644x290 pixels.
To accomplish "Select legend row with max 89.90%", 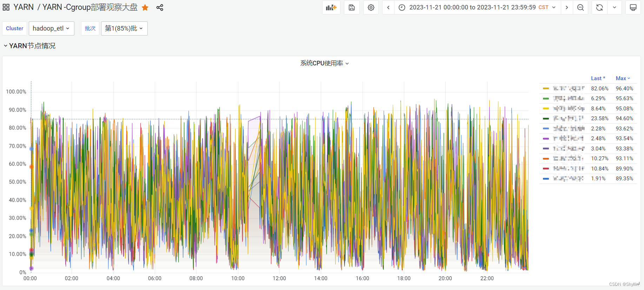I will pyautogui.click(x=588, y=169).
